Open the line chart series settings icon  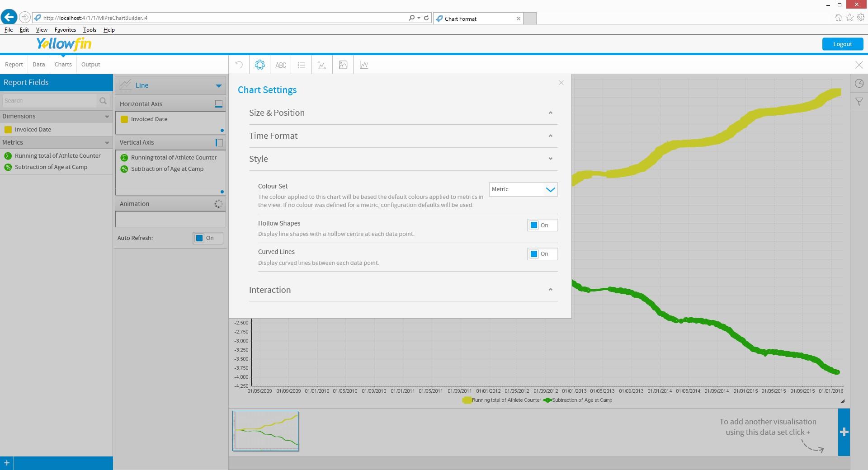coord(364,65)
